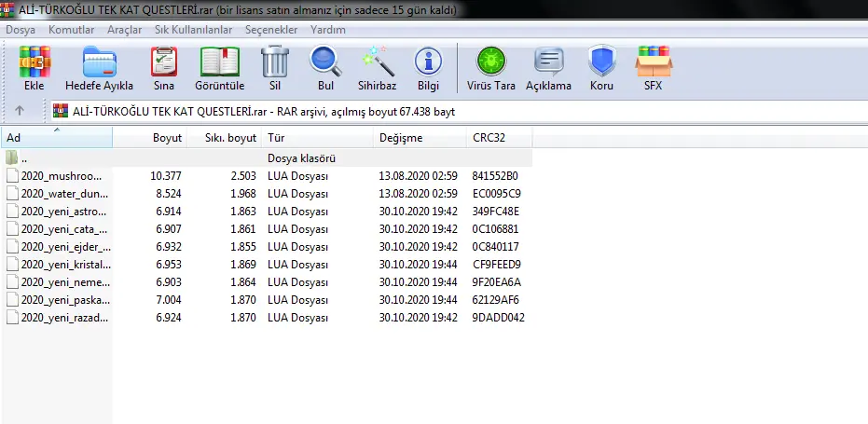Click CRC32 value EC0095C9
This screenshot has width=868, height=424.
pyautogui.click(x=496, y=194)
